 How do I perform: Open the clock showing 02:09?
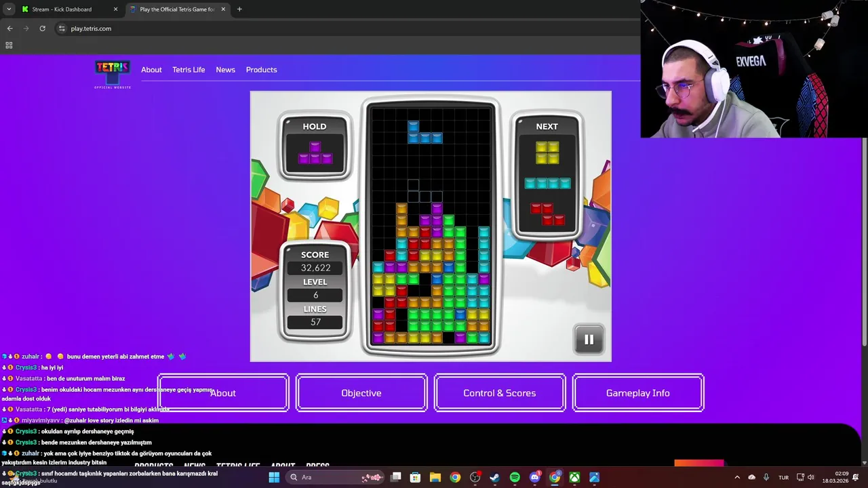pyautogui.click(x=835, y=477)
